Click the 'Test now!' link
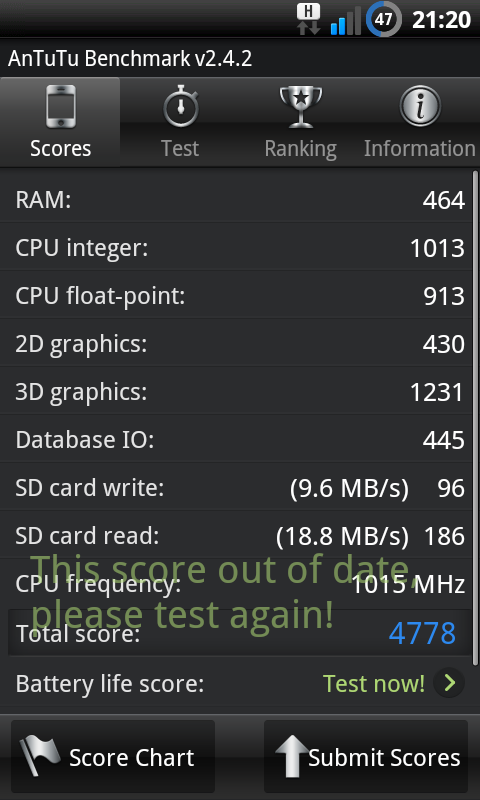The height and width of the screenshot is (800, 480). click(x=374, y=684)
